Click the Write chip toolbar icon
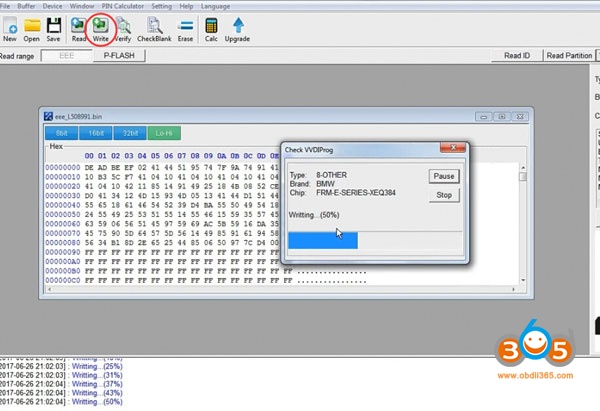 100,29
